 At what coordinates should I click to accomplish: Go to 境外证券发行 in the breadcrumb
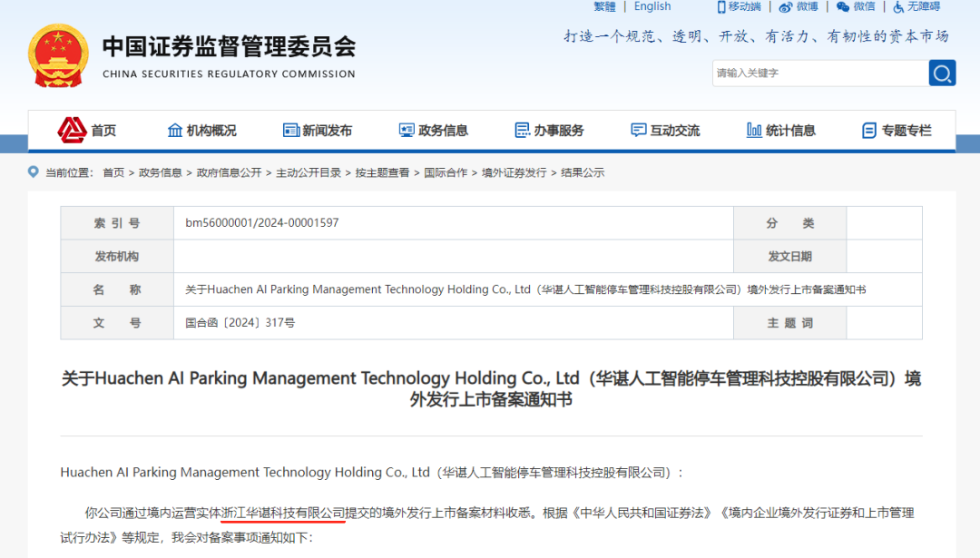514,172
